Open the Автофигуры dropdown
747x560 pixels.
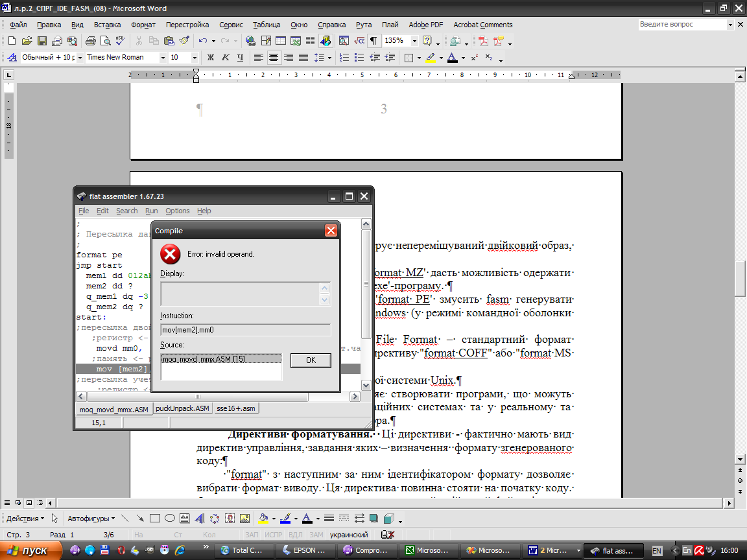(91, 518)
